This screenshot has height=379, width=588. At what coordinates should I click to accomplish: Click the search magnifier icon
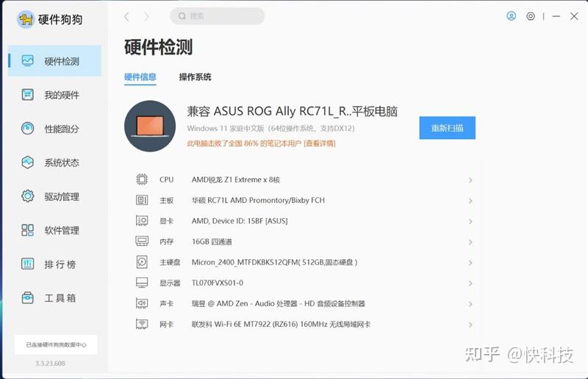pos(182,16)
